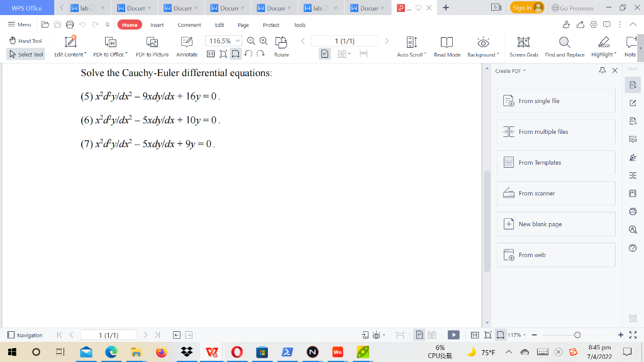Open the Edit Content tool
Screen dimensions: 644x362
[69, 45]
